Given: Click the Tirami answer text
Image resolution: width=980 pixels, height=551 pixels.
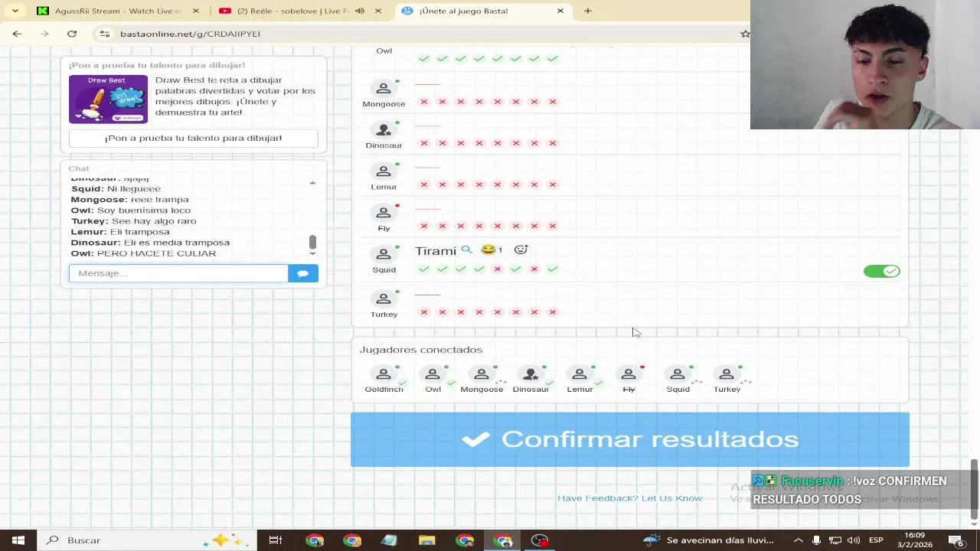Looking at the screenshot, I should pyautogui.click(x=436, y=250).
